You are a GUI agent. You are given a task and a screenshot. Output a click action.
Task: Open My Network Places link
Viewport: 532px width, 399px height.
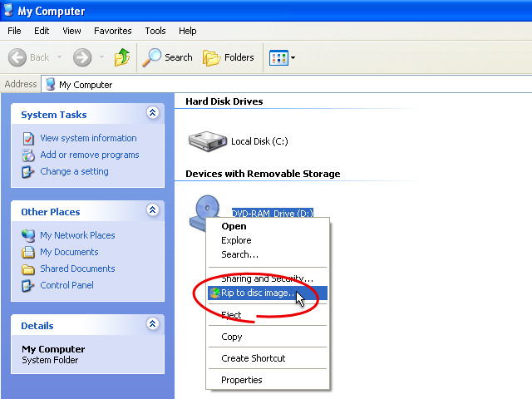[x=77, y=235]
